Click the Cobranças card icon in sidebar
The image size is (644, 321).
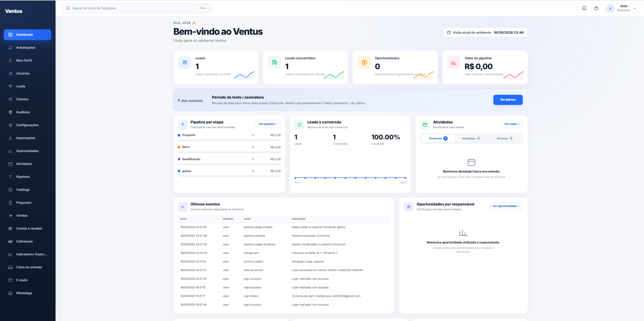click(10, 242)
